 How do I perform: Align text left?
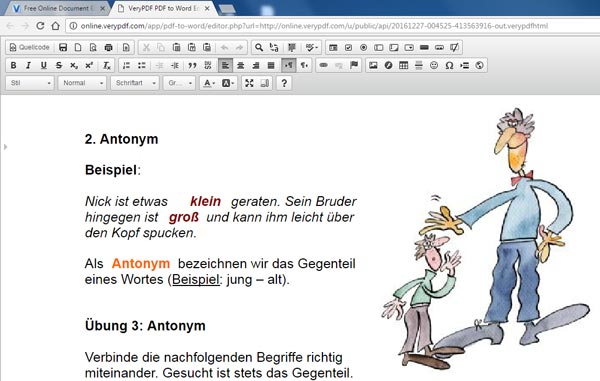tap(225, 65)
